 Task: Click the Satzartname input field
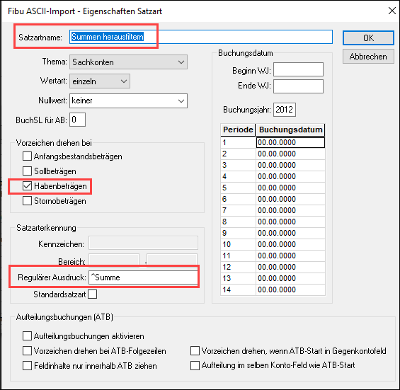point(201,37)
